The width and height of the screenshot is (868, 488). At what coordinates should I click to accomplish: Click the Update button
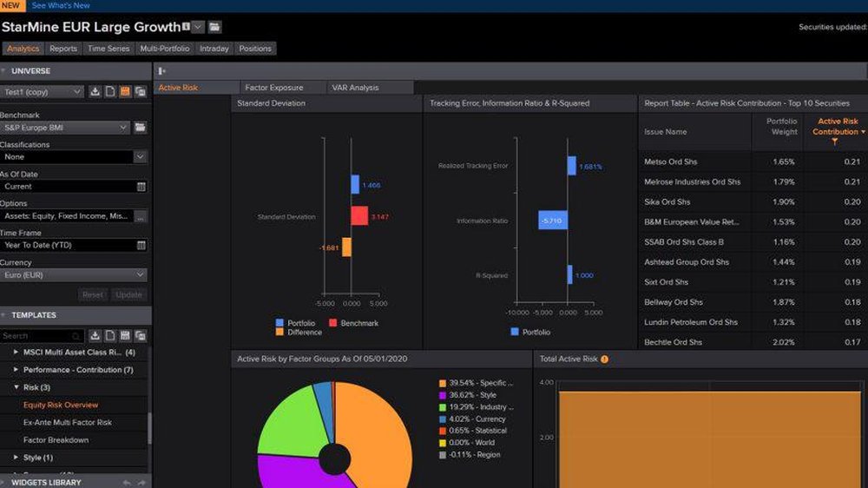[129, 294]
